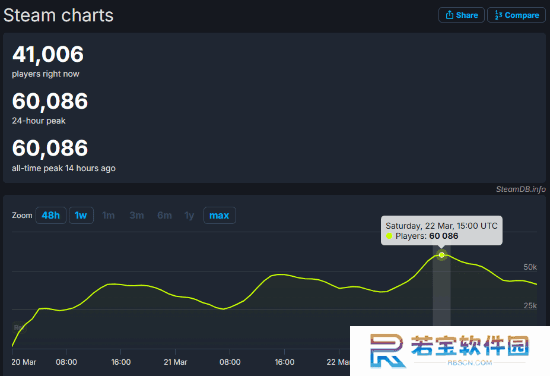This screenshot has width=550, height=376.
Task: Click the compare numbers icon
Action: click(498, 15)
